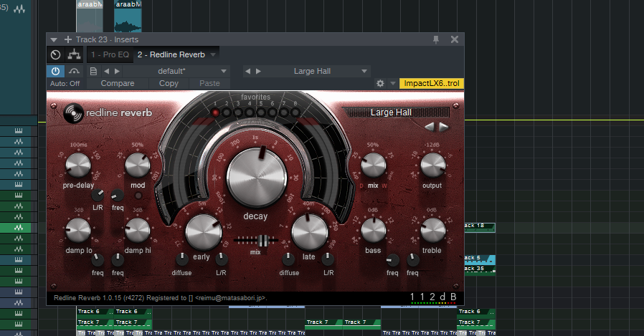Screen dimensions: 644x336
Task: Click the redline reverb logo
Action: coord(108,112)
